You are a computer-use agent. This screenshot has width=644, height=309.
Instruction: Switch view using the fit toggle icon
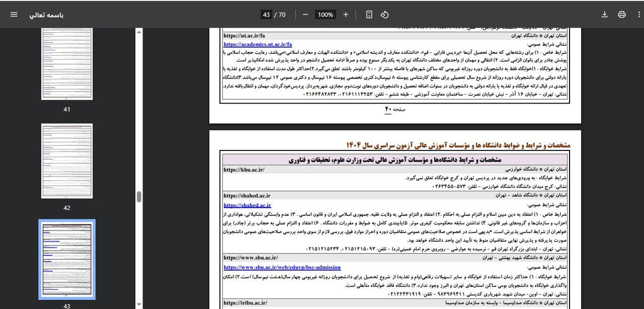click(369, 15)
